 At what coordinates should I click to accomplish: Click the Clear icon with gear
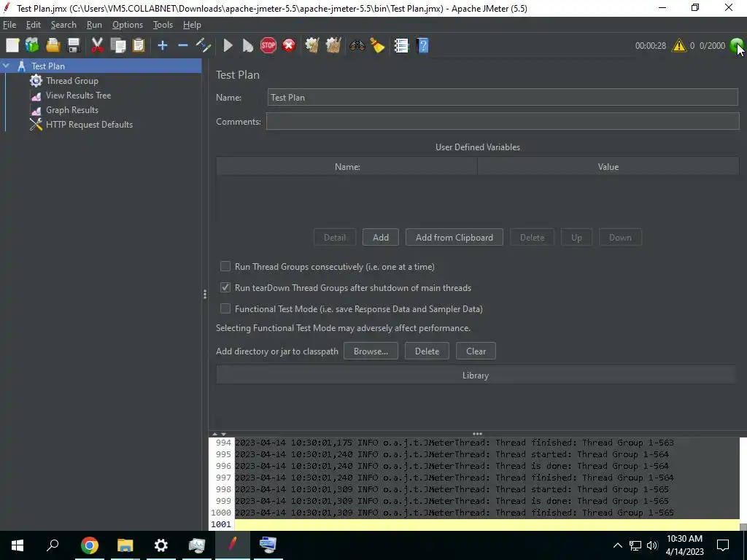312,46
